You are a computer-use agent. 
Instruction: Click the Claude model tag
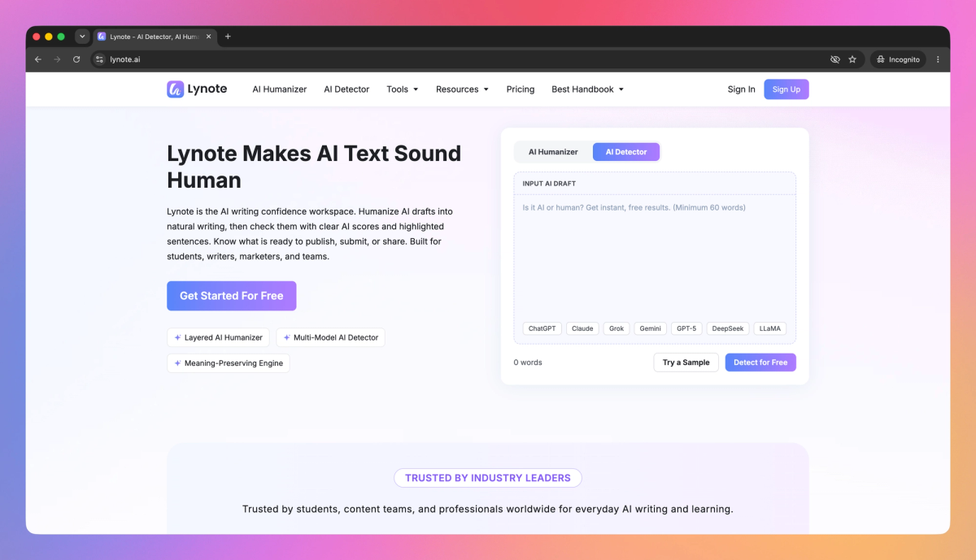coord(582,328)
